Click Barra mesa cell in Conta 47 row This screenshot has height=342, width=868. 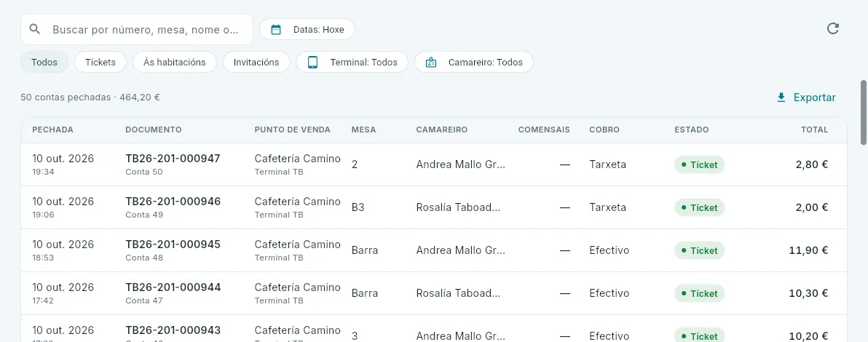pyautogui.click(x=365, y=293)
